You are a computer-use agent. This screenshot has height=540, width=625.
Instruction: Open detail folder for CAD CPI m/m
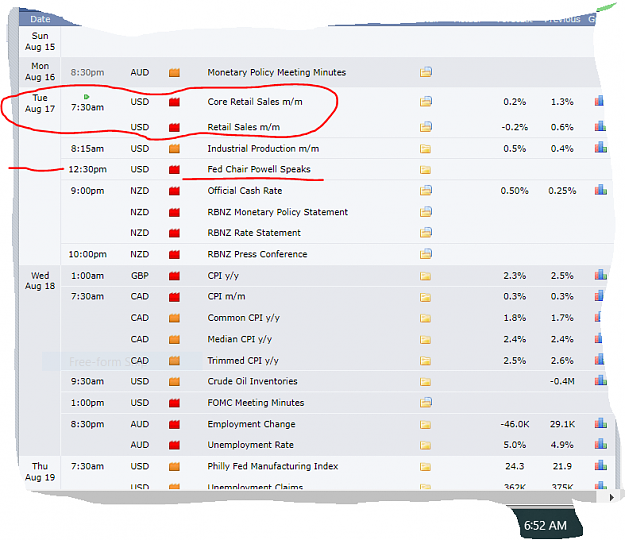click(425, 297)
